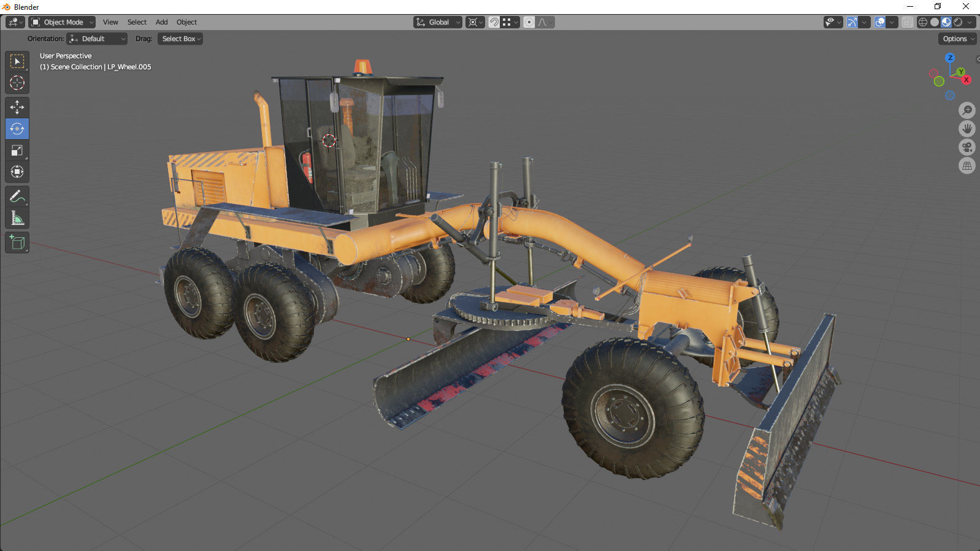Pick the Scale tool
980x551 pixels.
[x=17, y=150]
